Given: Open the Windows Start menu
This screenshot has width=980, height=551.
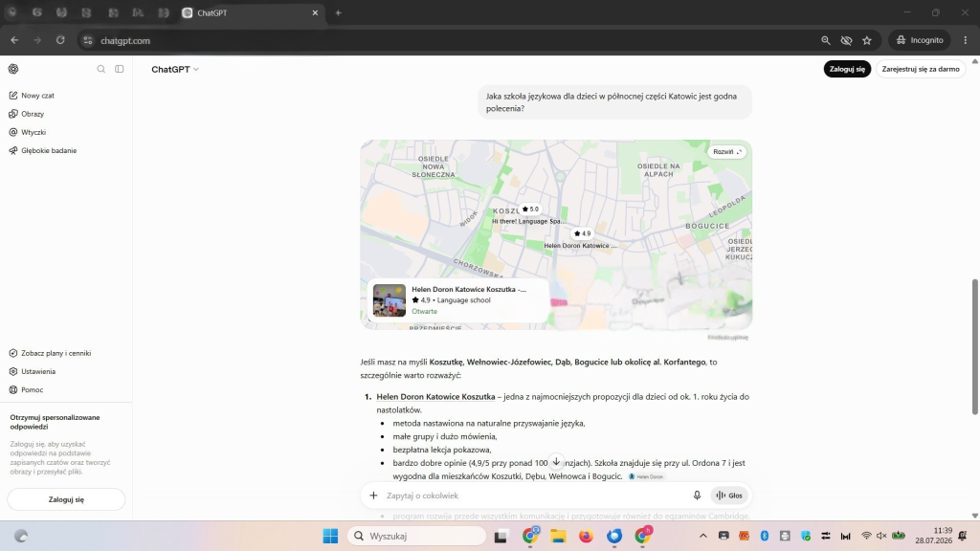Looking at the screenshot, I should [x=330, y=536].
